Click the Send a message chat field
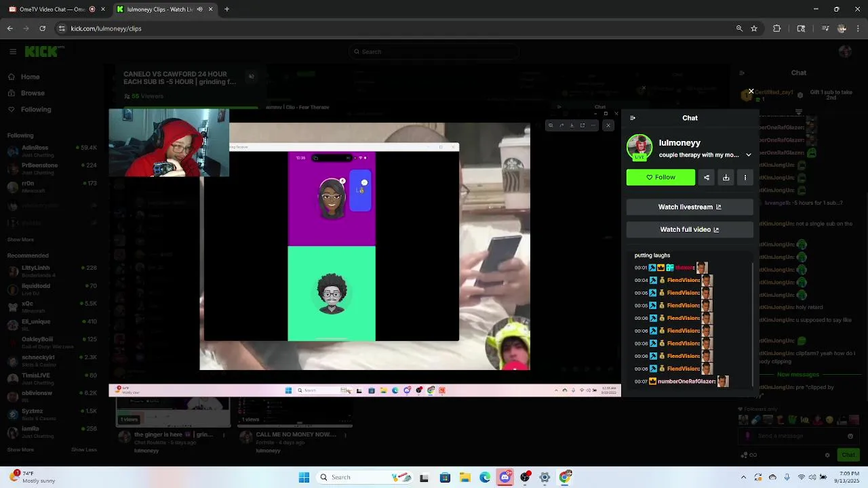 [800, 436]
